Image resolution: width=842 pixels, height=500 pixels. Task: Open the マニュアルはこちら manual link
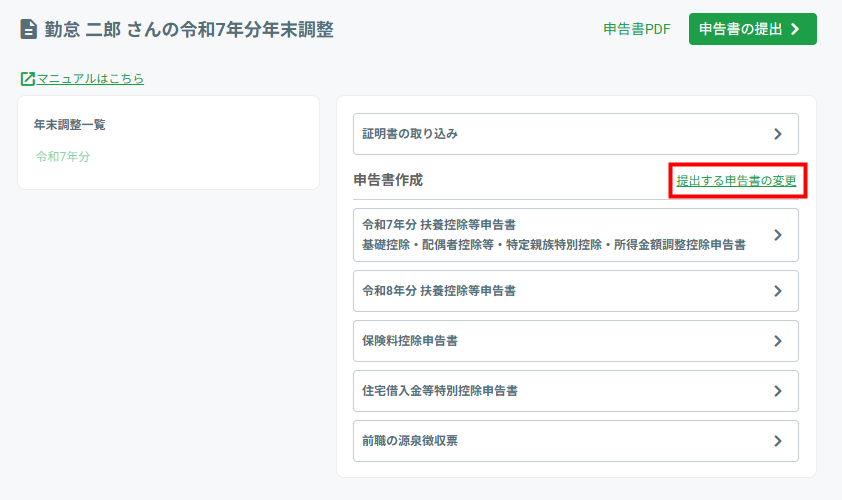[x=90, y=78]
